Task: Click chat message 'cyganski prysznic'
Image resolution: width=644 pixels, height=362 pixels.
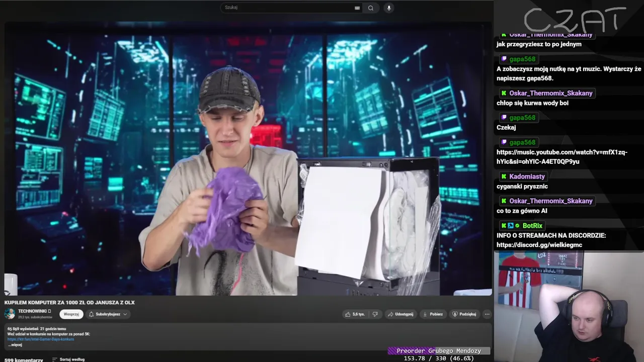Action: click(522, 187)
